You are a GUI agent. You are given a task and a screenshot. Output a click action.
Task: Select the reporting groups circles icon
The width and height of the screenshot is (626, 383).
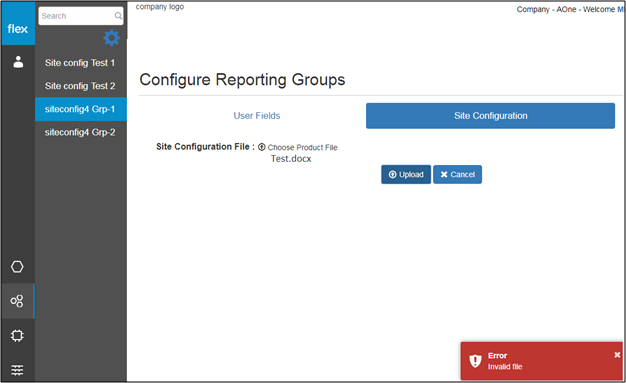click(x=17, y=301)
